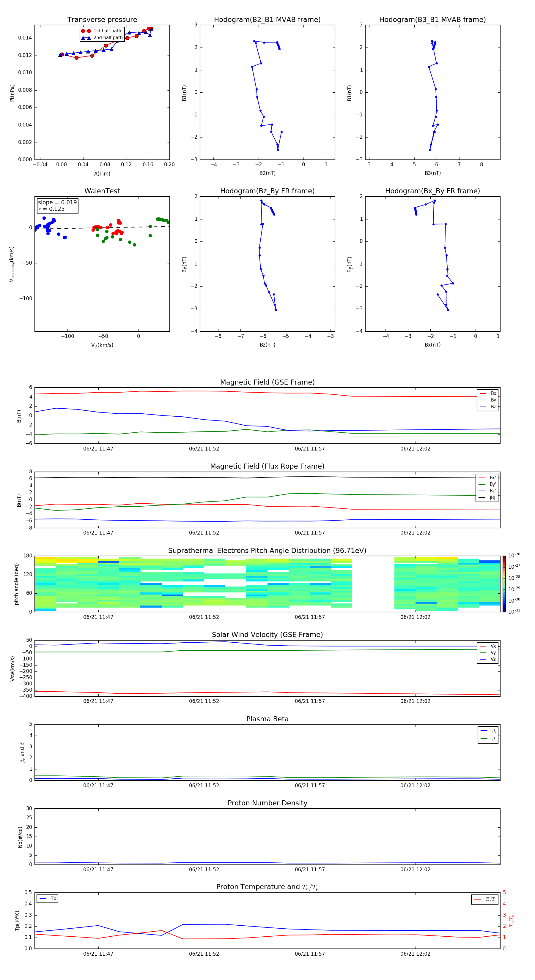Click the 'VA(km/s)' x-axis label
Image resolution: width=535 pixels, height=980 pixels.
pos(102,345)
